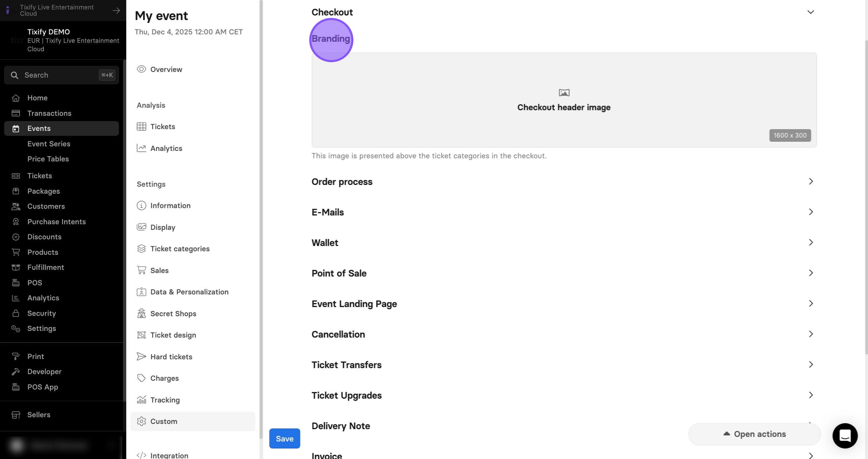
Task: Upload a Checkout header image
Action: [564, 100]
